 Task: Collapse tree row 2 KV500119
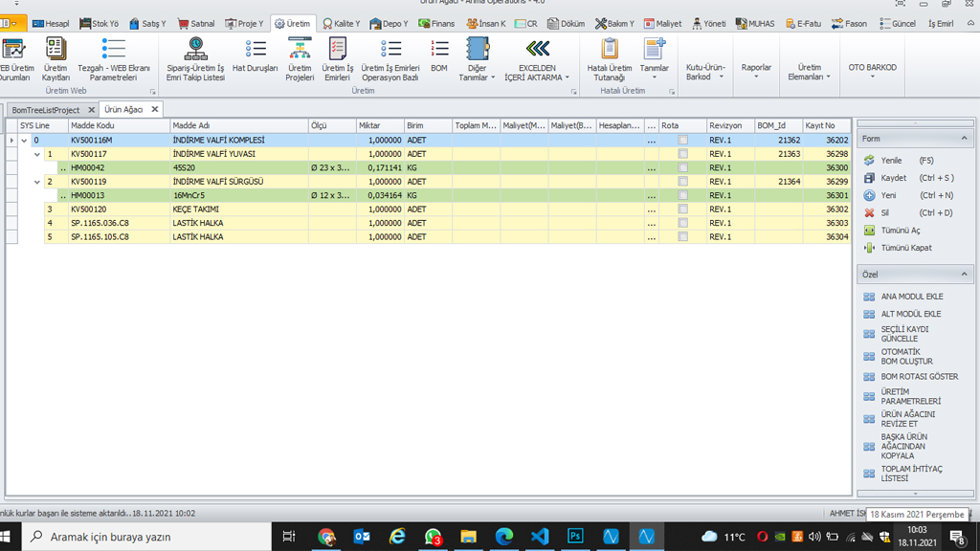[x=37, y=182]
